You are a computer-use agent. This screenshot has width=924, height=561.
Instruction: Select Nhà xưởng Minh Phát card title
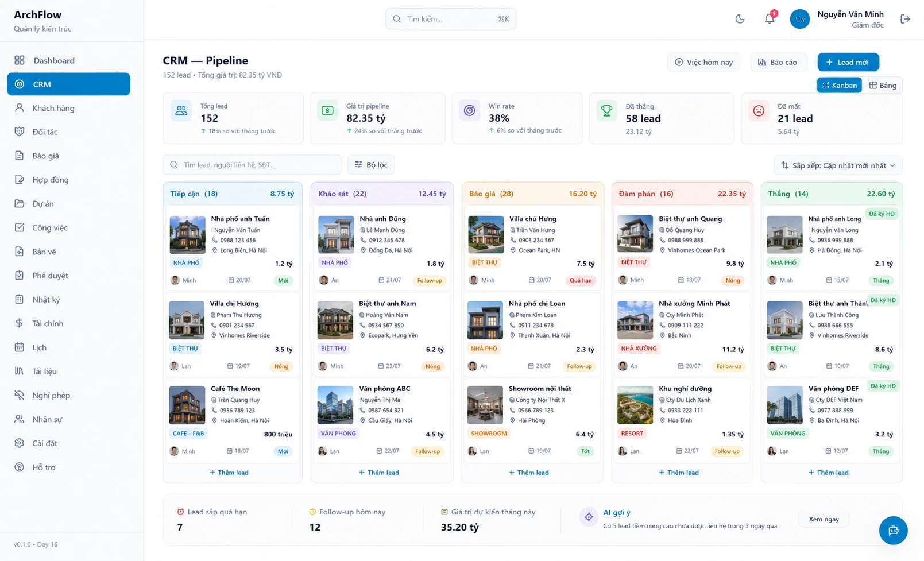tap(694, 304)
